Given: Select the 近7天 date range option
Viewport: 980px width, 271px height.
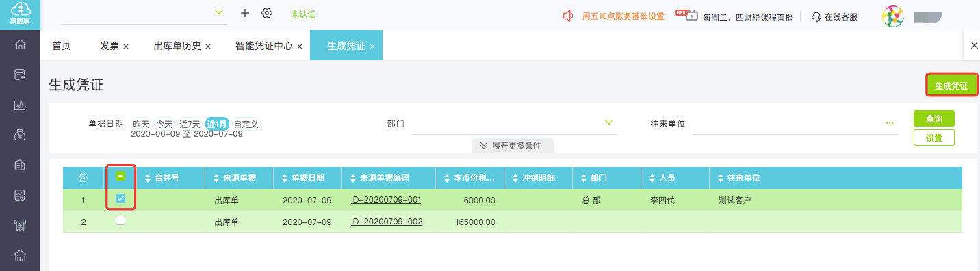Looking at the screenshot, I should tap(190, 124).
